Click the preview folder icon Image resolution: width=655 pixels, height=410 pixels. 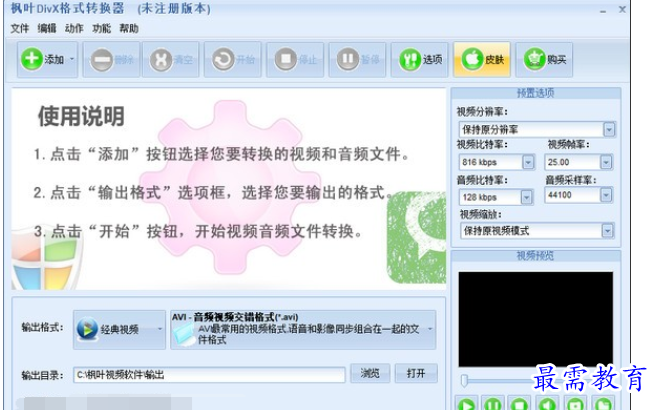click(x=603, y=404)
